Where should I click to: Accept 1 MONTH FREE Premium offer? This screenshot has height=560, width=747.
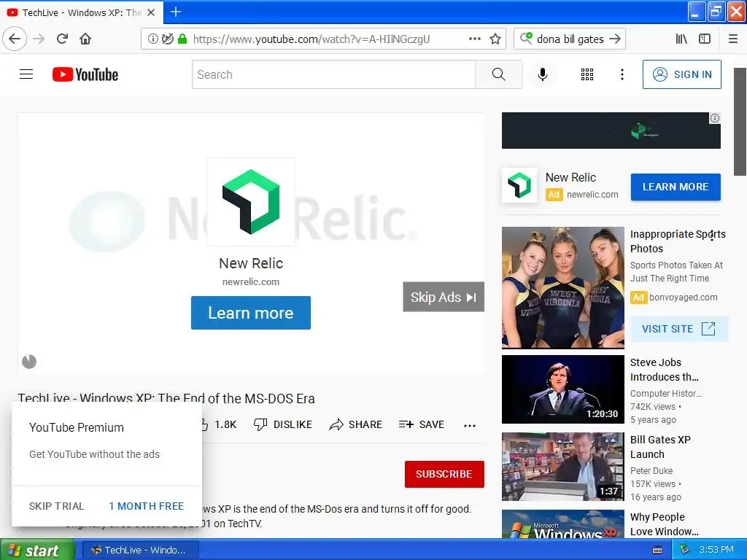coord(146,506)
